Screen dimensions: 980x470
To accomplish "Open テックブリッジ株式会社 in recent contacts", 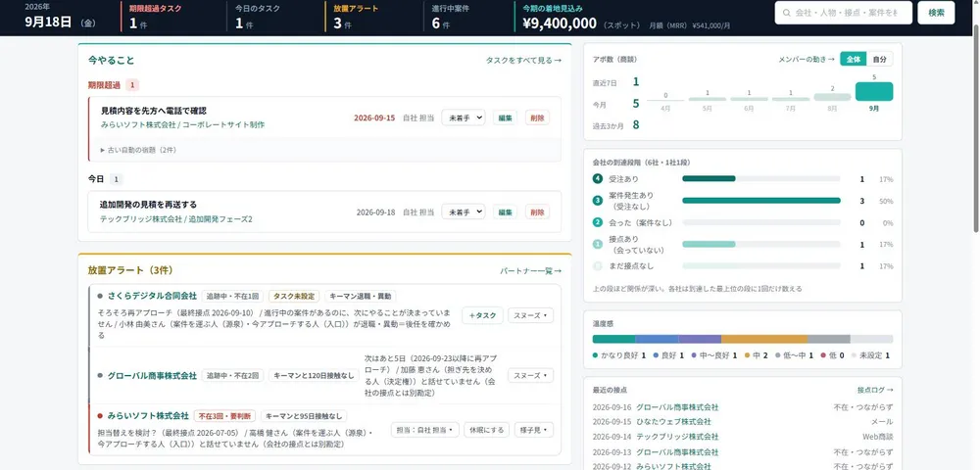I will click(x=677, y=437).
